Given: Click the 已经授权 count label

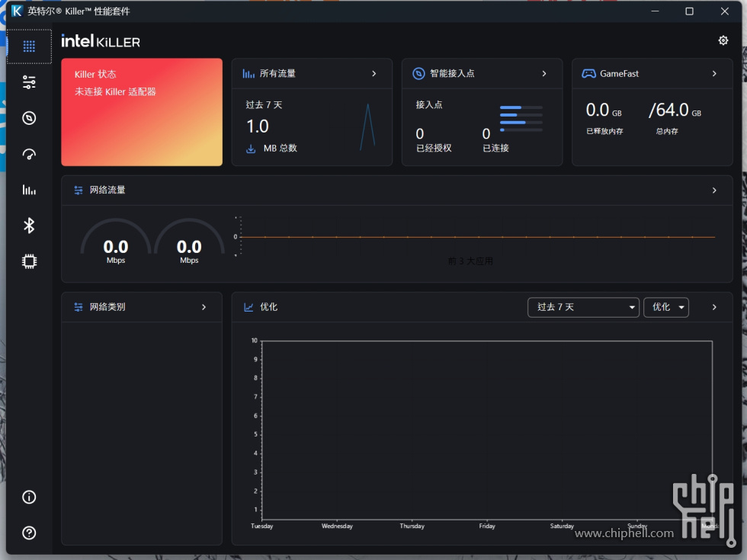Looking at the screenshot, I should [x=434, y=148].
